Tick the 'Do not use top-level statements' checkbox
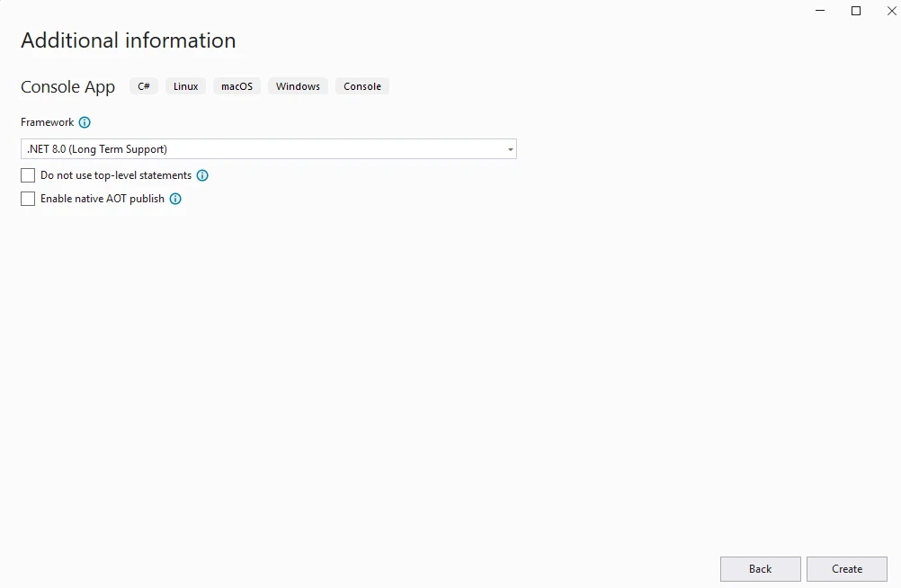901x588 pixels. click(28, 175)
